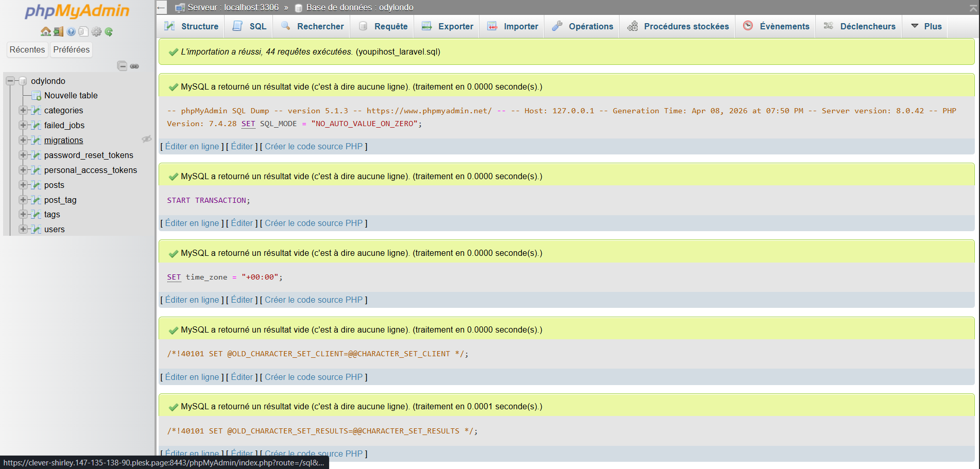The height and width of the screenshot is (469, 980).
Task: Open the Récentes tables button
Action: click(x=27, y=49)
